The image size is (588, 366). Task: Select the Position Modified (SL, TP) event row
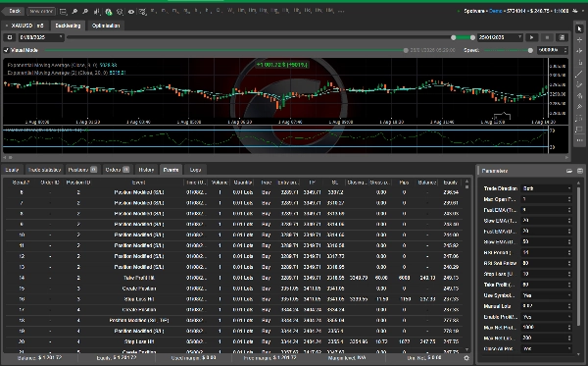(x=232, y=320)
